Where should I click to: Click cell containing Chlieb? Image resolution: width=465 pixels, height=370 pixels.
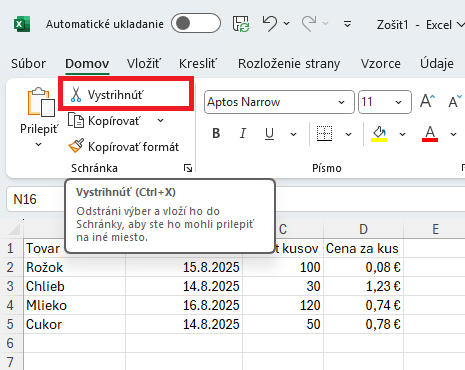click(x=75, y=286)
